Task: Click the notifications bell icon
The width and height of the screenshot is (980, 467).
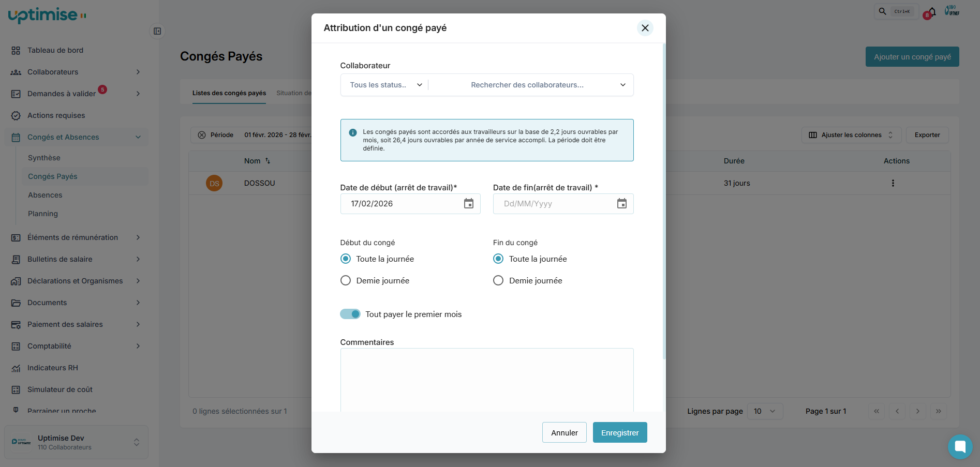Action: pos(932,11)
